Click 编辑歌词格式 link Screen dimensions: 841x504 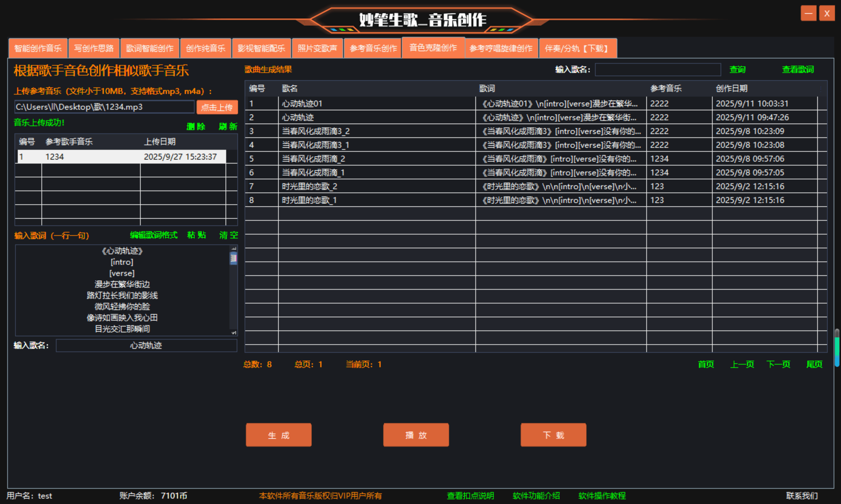coord(154,235)
